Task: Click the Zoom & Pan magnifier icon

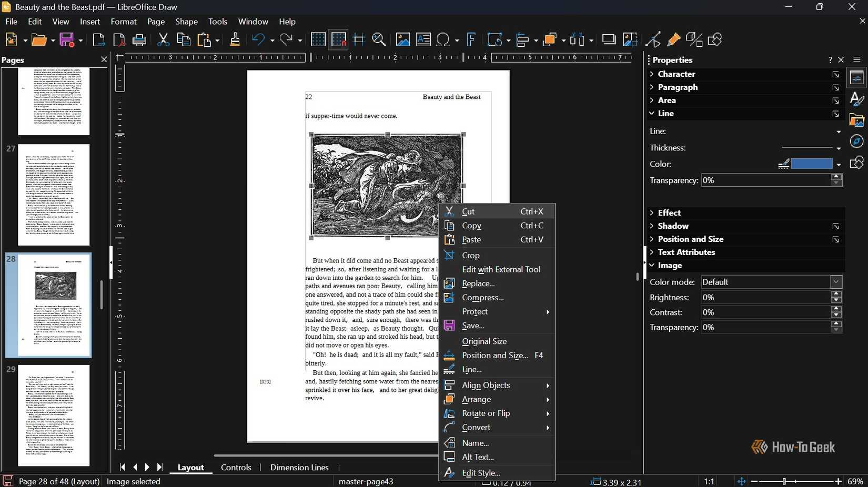Action: pos(379,40)
